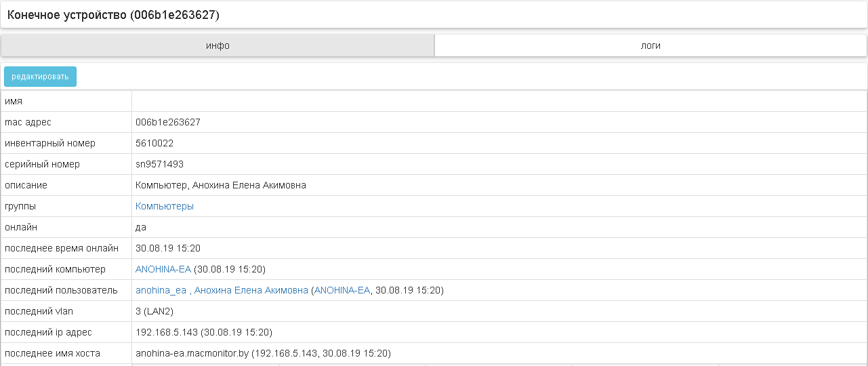Select the serial number sn9571493 value

coord(159,164)
